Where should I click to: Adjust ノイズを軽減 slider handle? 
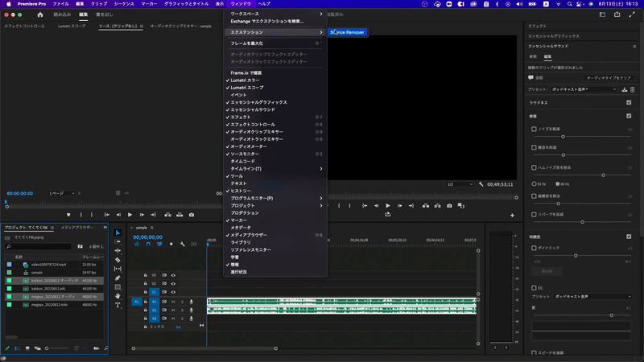click(x=563, y=137)
